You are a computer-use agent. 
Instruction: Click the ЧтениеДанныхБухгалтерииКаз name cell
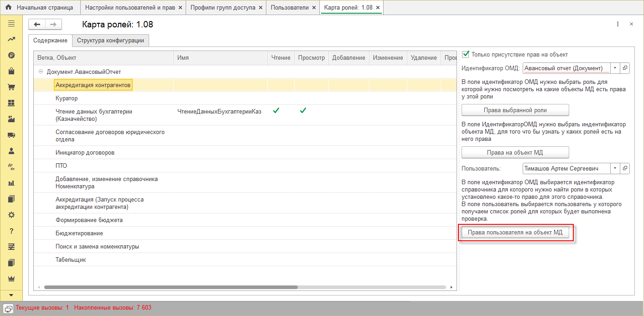(x=220, y=115)
